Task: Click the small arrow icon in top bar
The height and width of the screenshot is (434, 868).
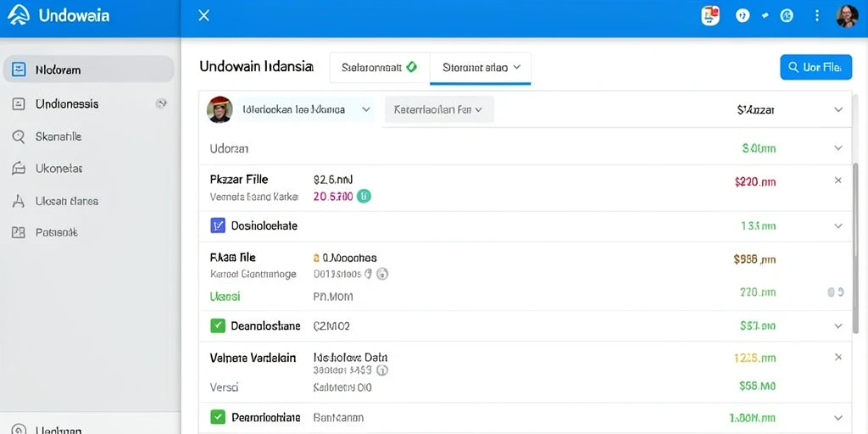Action: pyautogui.click(x=765, y=15)
